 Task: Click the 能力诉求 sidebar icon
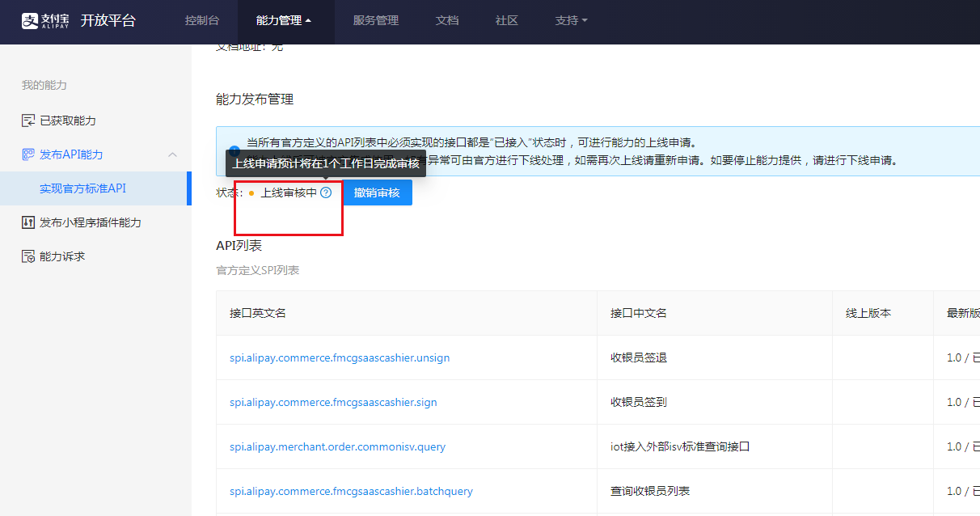[x=28, y=256]
